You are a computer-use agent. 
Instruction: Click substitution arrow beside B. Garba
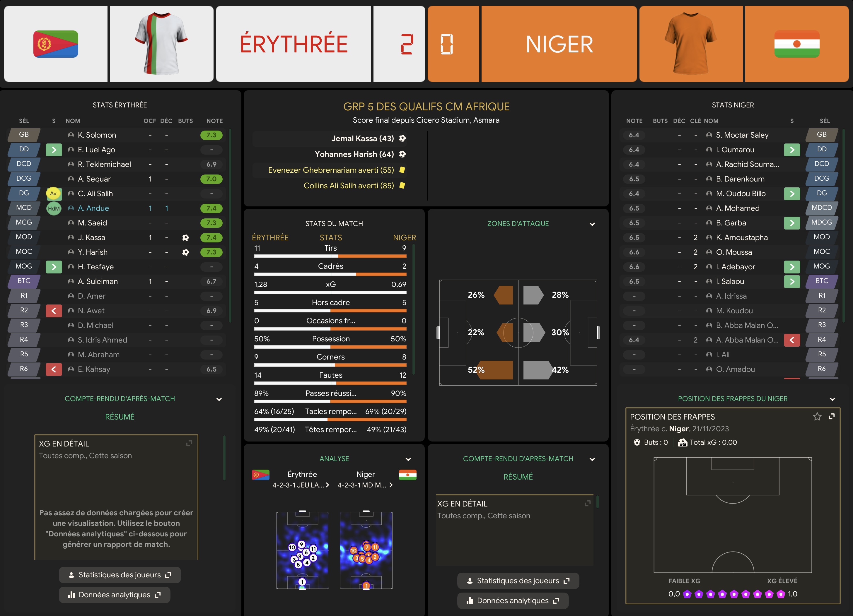coord(792,223)
